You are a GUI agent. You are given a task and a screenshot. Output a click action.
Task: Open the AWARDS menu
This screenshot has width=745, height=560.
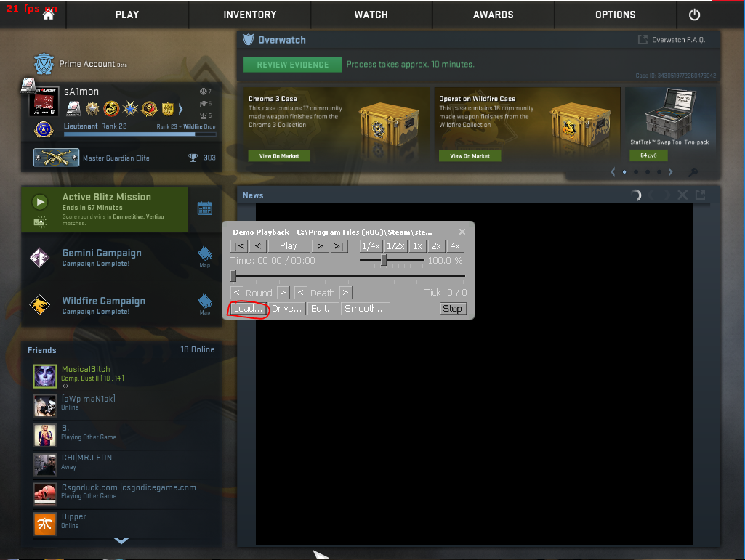click(494, 15)
